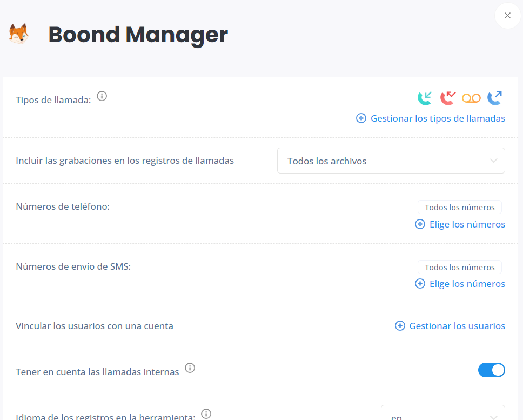Click the Boond Manager fox logo
This screenshot has height=420, width=523.
tap(19, 34)
